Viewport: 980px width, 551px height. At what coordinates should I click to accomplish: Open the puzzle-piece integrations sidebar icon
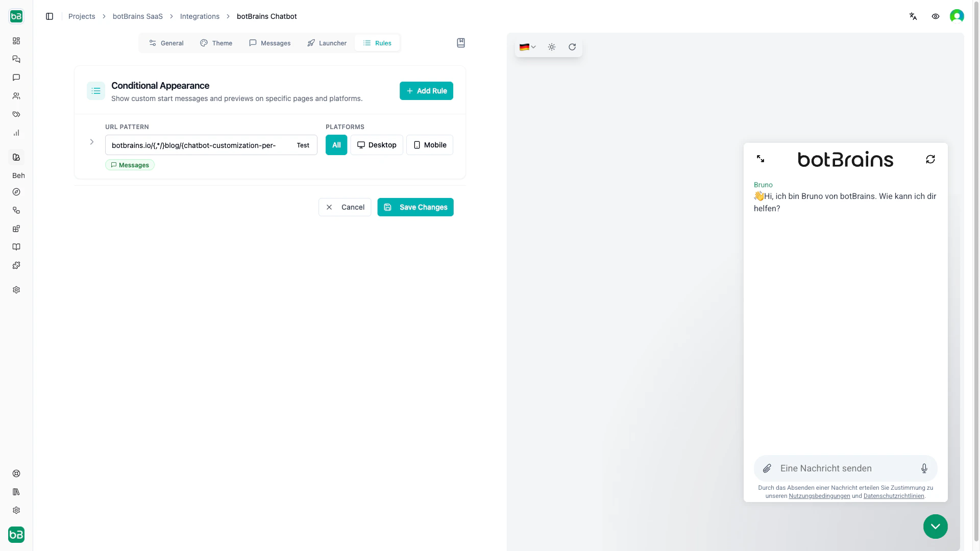[16, 265]
